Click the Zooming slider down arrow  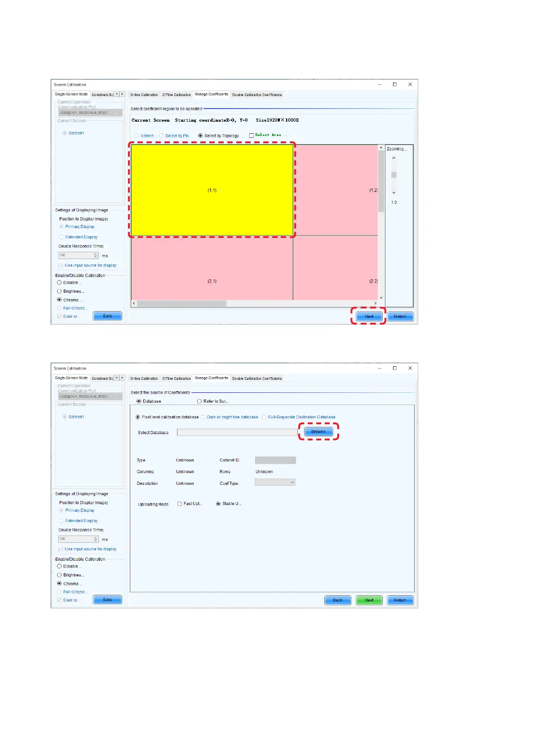pyautogui.click(x=394, y=193)
